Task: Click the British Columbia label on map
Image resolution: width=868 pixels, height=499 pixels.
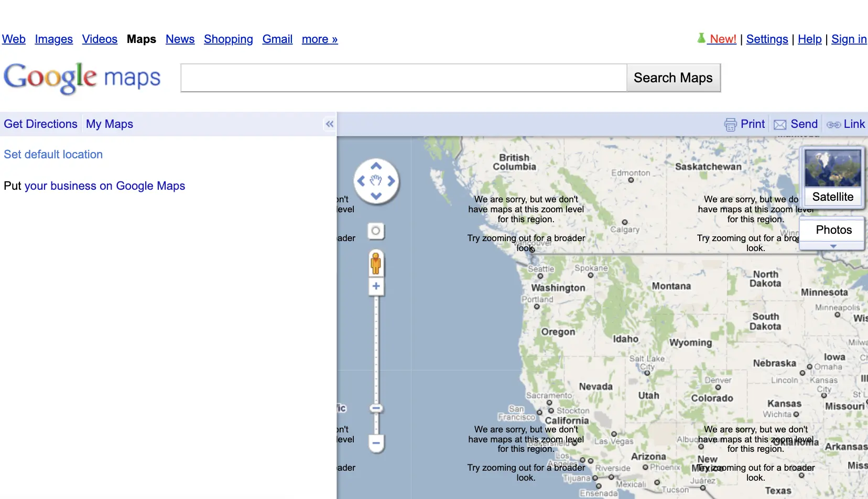Action: (x=514, y=162)
